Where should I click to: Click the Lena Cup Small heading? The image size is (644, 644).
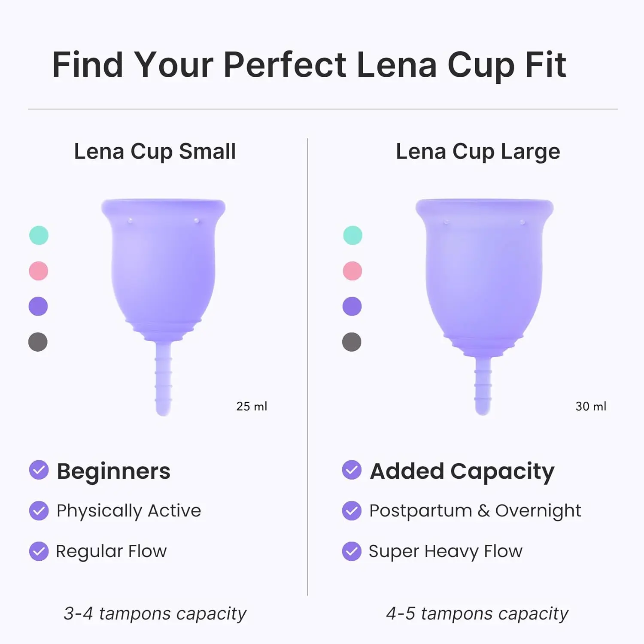(x=155, y=152)
